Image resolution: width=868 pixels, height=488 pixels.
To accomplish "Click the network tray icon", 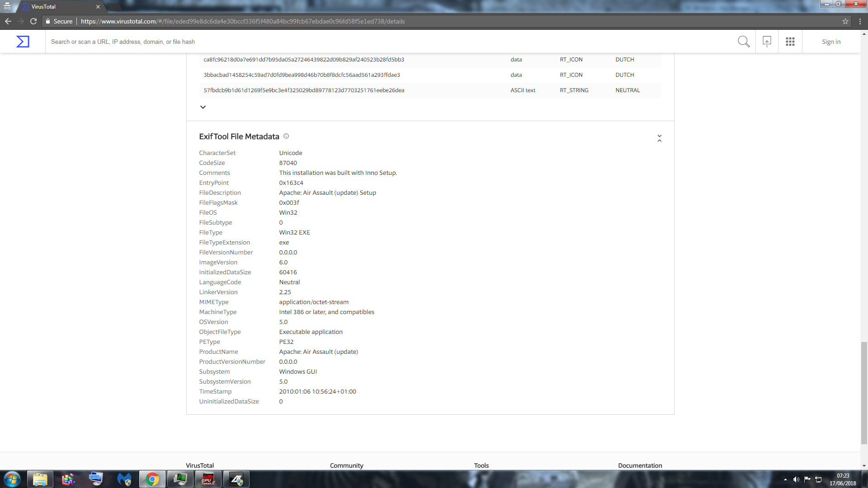I will click(x=818, y=479).
